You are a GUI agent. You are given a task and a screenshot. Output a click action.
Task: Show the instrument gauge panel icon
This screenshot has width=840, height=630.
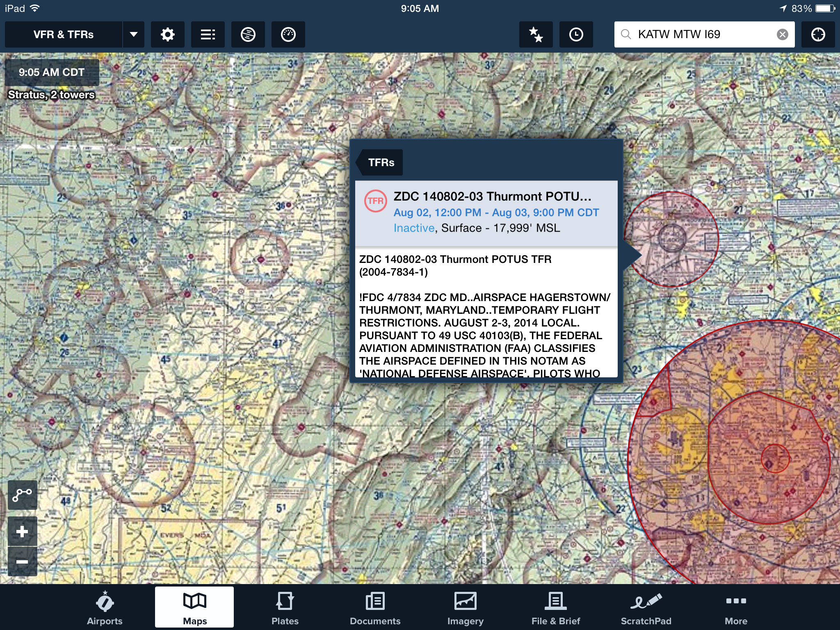click(288, 34)
